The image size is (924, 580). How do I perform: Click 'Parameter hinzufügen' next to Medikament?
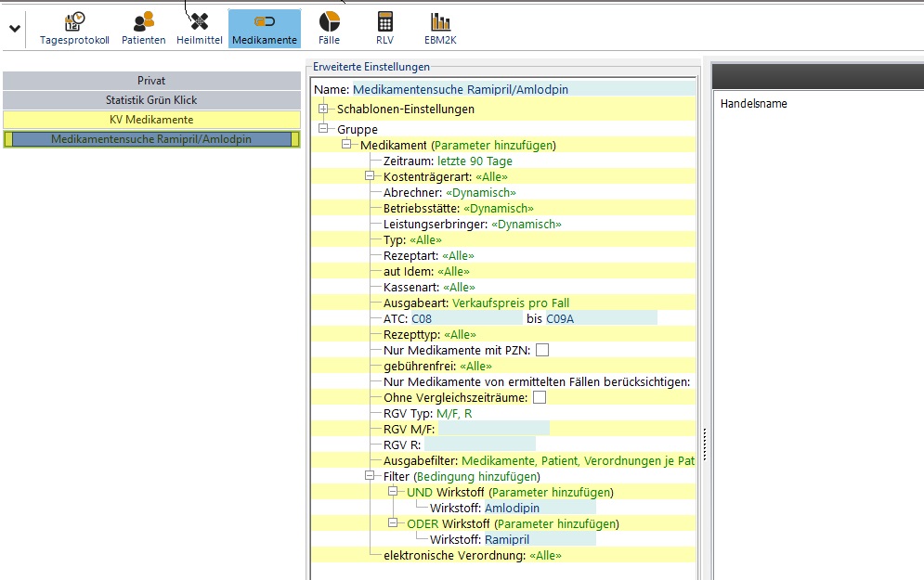pyautogui.click(x=493, y=146)
